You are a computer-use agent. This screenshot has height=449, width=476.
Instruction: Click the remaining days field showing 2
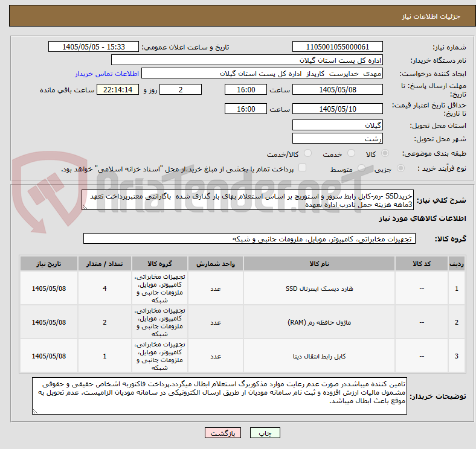coord(181,89)
